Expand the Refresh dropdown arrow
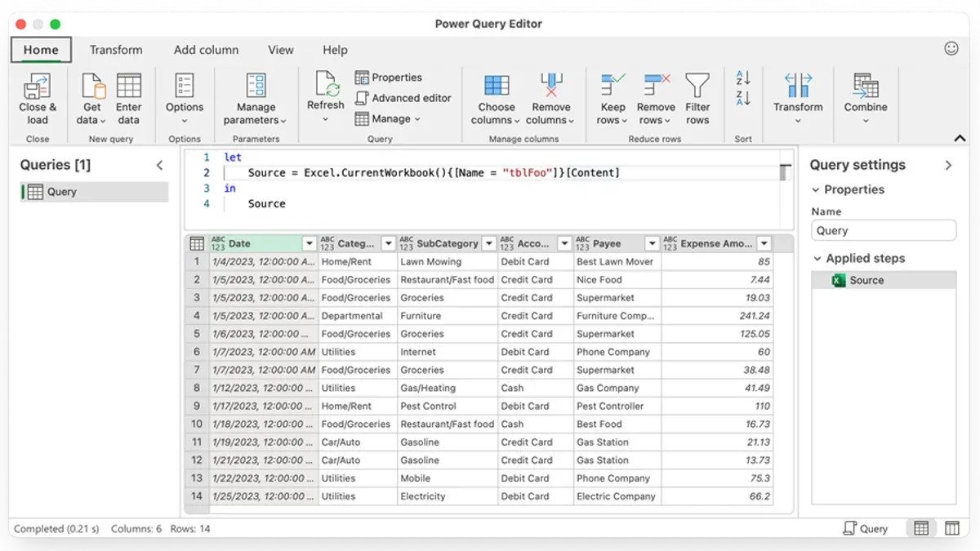 (x=326, y=120)
